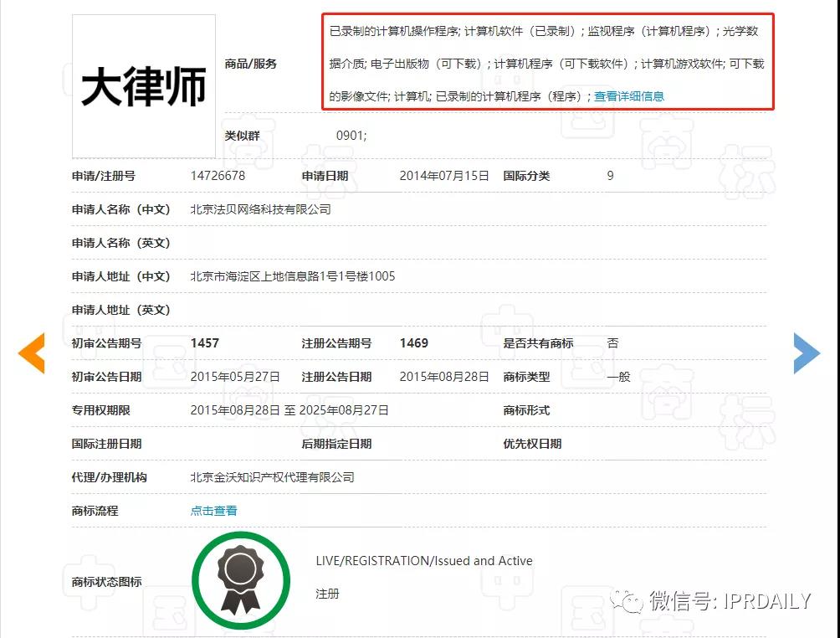The width and height of the screenshot is (840, 638).
Task: Click the 商标状态图标 label
Action: (x=106, y=582)
